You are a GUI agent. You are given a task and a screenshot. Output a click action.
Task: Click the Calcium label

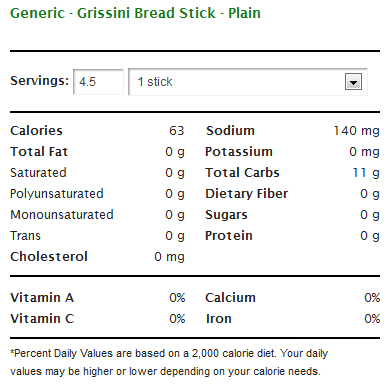click(230, 298)
